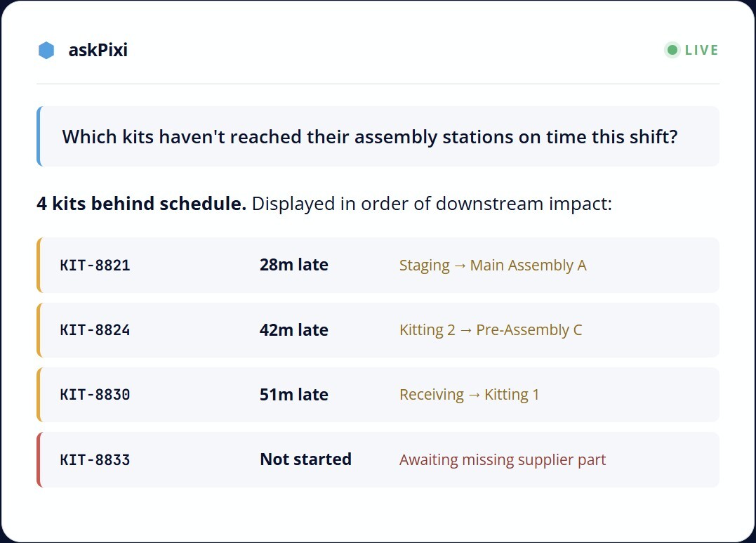This screenshot has height=543, width=756.
Task: Select the KIT-8833 kit ID
Action: pyautogui.click(x=95, y=460)
